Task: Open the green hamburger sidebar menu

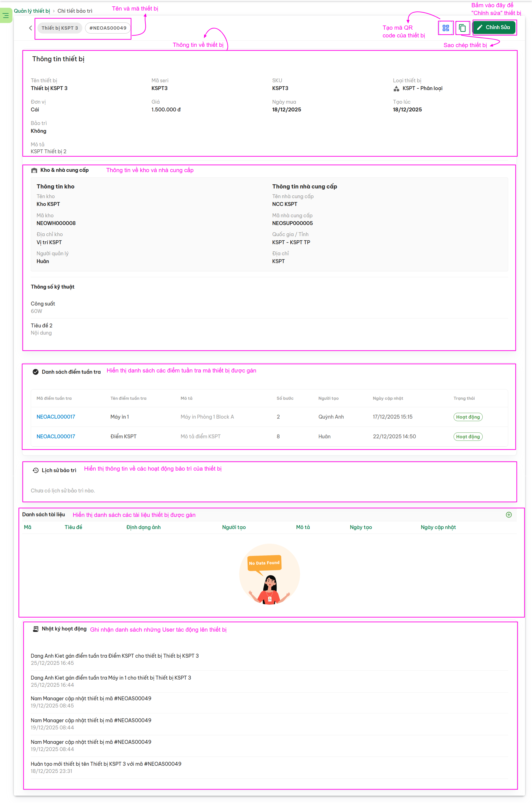Action: pyautogui.click(x=6, y=16)
